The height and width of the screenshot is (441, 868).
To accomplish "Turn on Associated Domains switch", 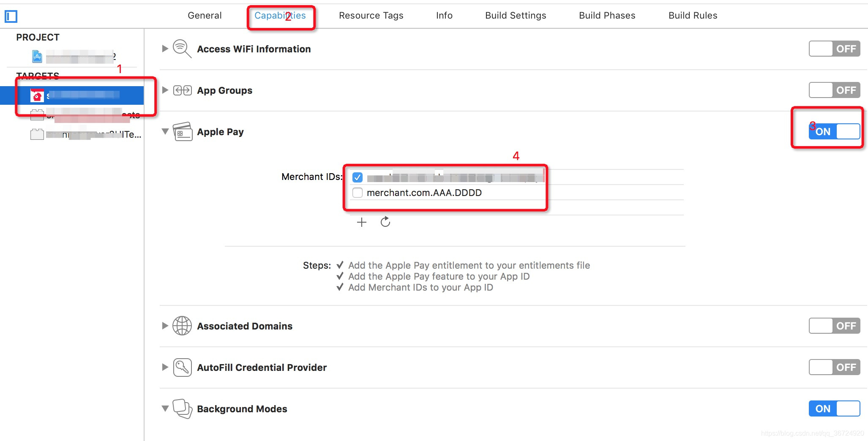I will click(x=834, y=326).
